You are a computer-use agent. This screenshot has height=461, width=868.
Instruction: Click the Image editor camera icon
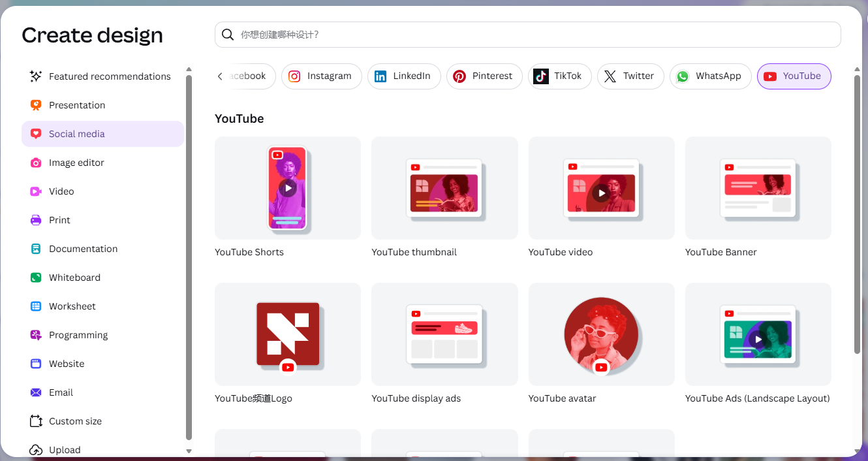36,163
